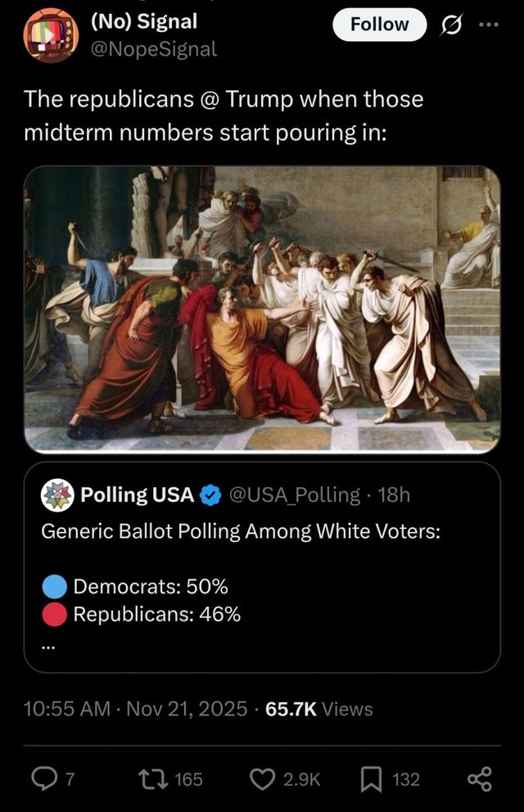View the Caesar assassination painting full-screen

pyautogui.click(x=262, y=309)
